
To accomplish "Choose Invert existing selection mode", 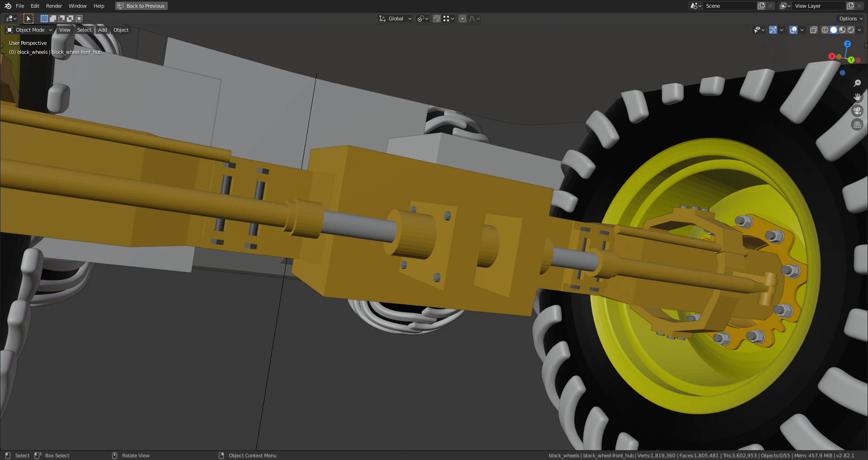I will pyautogui.click(x=70, y=19).
